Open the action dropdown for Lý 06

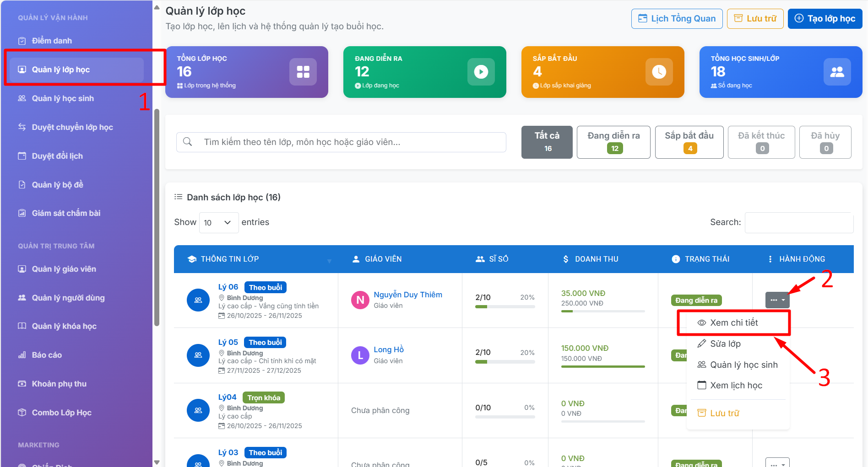(x=777, y=300)
